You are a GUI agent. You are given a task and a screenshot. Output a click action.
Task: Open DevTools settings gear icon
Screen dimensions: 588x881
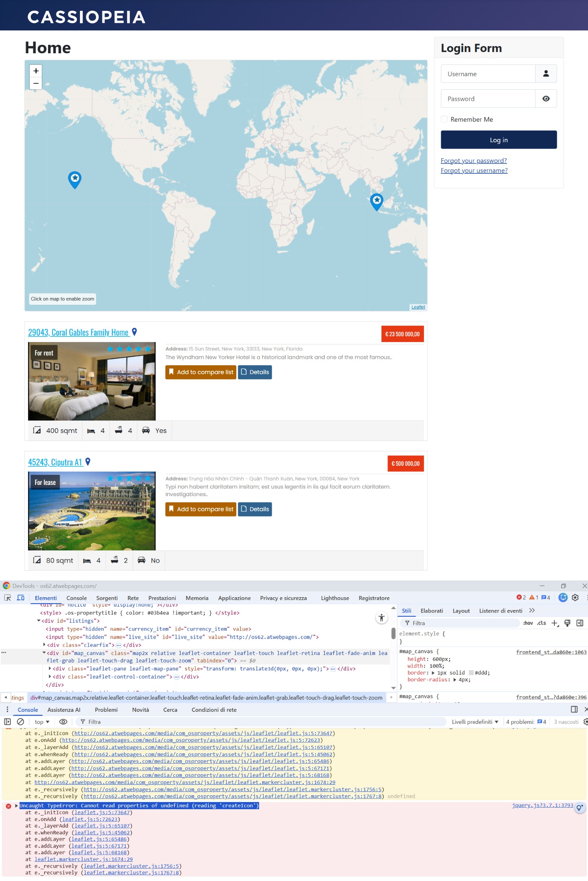(575, 597)
